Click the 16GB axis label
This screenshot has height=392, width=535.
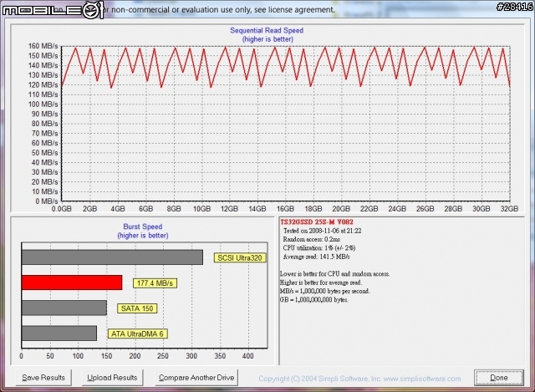[x=285, y=209]
